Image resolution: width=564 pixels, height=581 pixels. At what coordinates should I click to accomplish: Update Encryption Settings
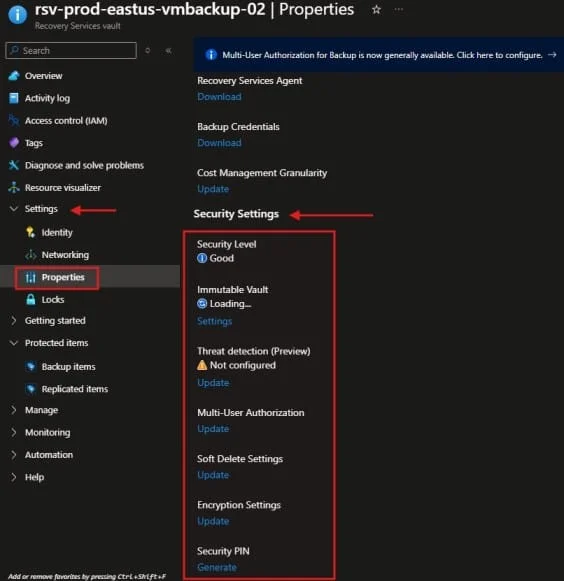click(x=213, y=521)
